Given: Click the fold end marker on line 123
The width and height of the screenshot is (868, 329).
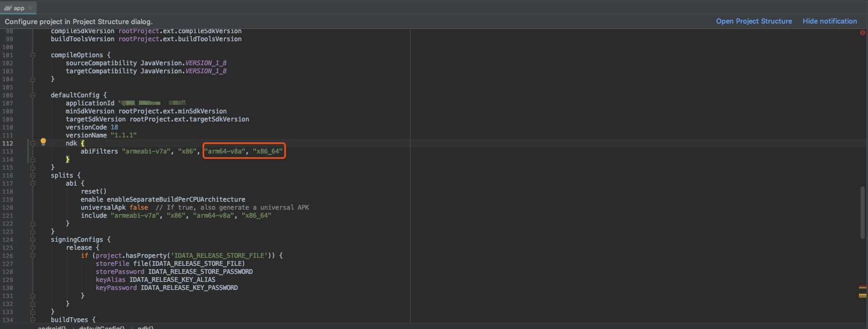Looking at the screenshot, I should tap(33, 232).
